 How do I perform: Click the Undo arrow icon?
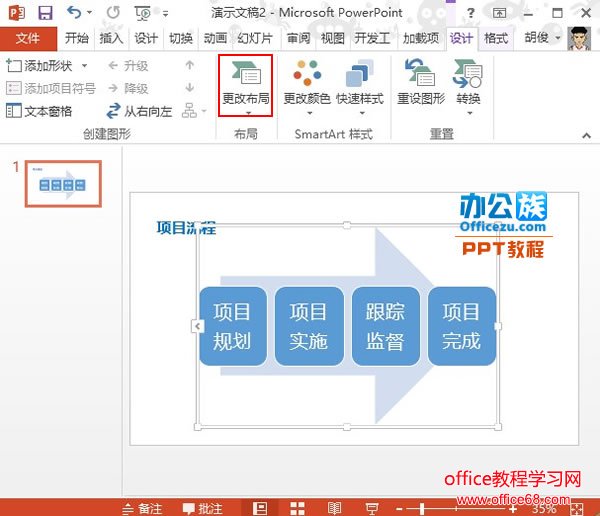(74, 13)
